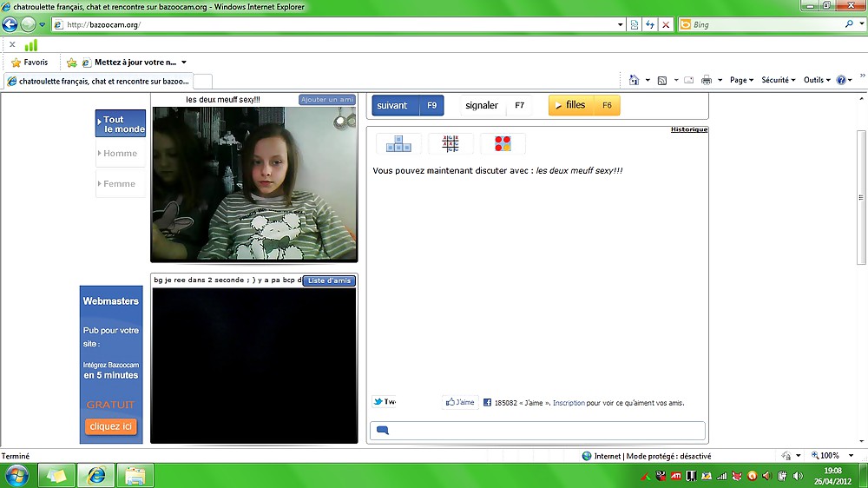Click the Facebook J'aime button
This screenshot has width=868, height=488.
(x=460, y=403)
